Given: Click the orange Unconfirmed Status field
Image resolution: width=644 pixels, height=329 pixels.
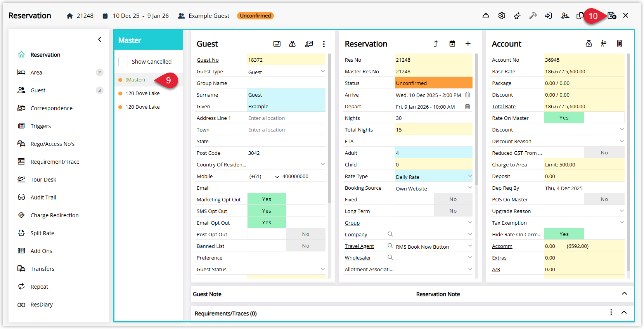Looking at the screenshot, I should [434, 83].
